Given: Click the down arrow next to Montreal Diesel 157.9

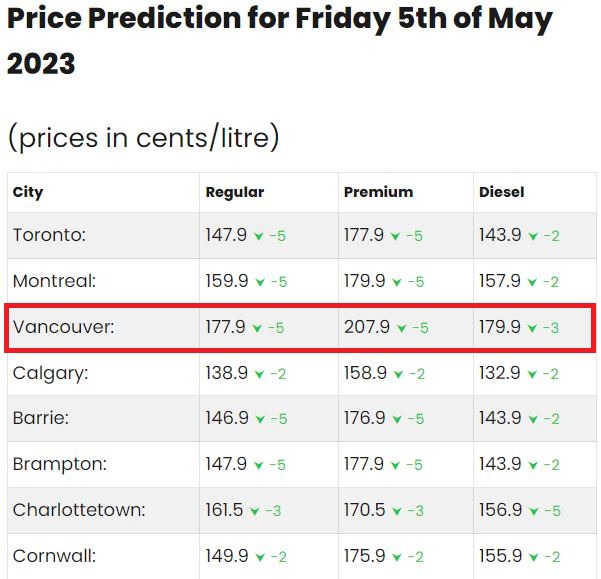Looking at the screenshot, I should tap(532, 282).
